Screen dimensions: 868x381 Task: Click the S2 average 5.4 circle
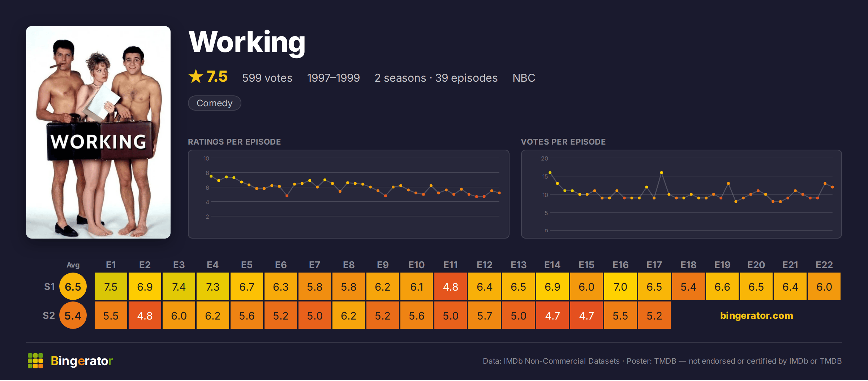coord(73,316)
